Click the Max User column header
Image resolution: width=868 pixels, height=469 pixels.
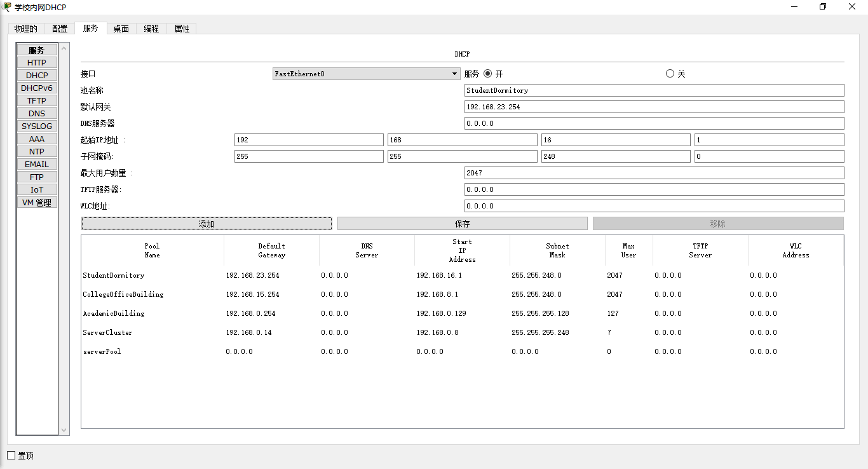click(628, 250)
